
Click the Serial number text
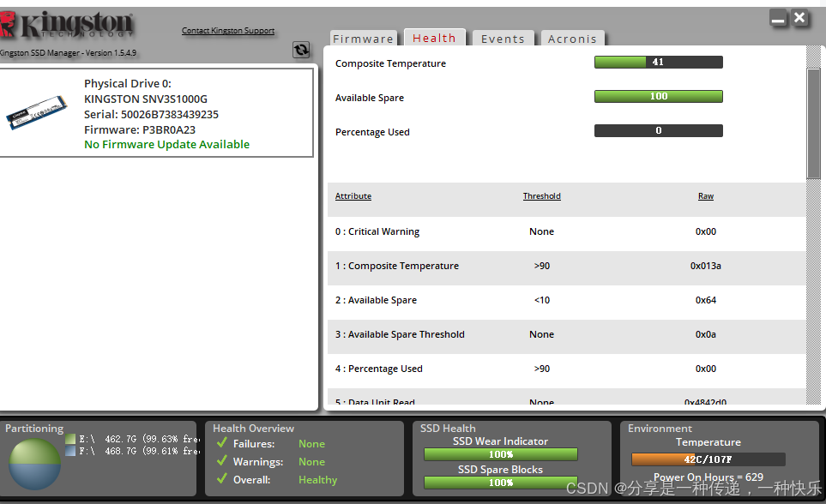151,114
